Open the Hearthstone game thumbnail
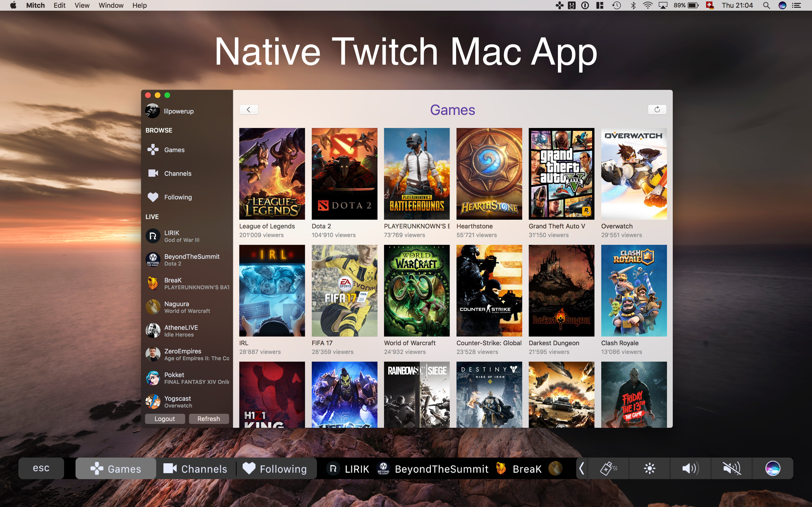This screenshot has width=812, height=507. pos(489,174)
